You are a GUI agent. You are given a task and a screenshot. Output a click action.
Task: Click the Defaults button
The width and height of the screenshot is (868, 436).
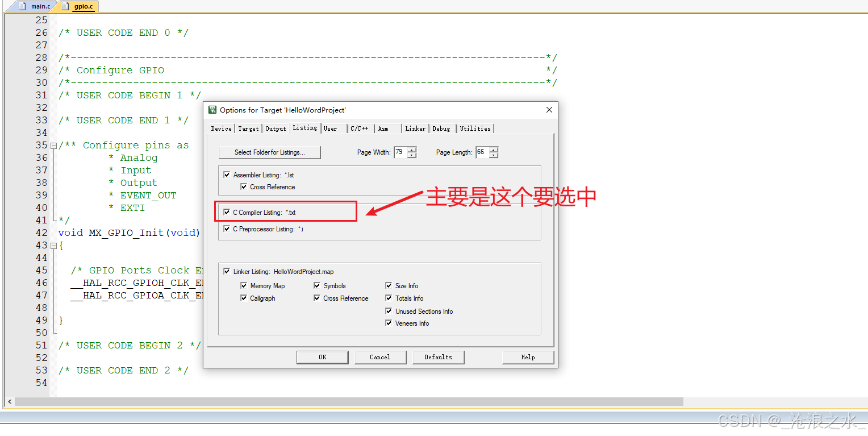438,357
